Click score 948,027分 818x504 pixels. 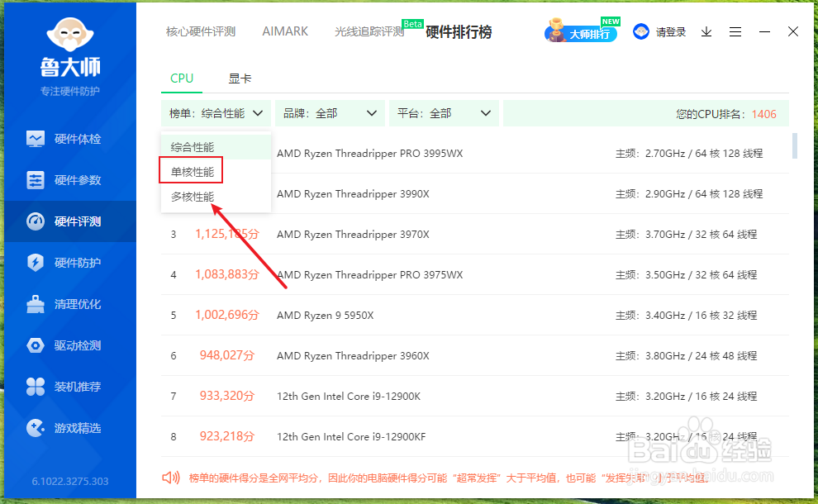pyautogui.click(x=227, y=356)
